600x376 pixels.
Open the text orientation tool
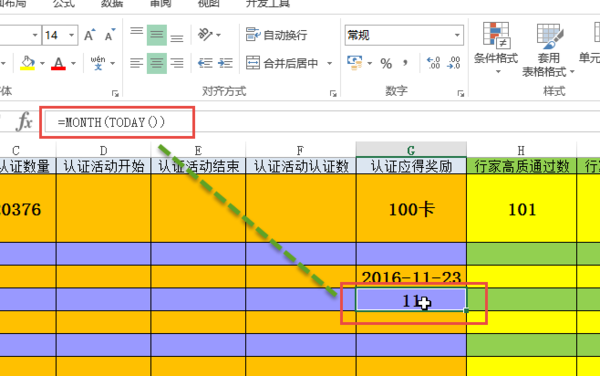pos(205,35)
